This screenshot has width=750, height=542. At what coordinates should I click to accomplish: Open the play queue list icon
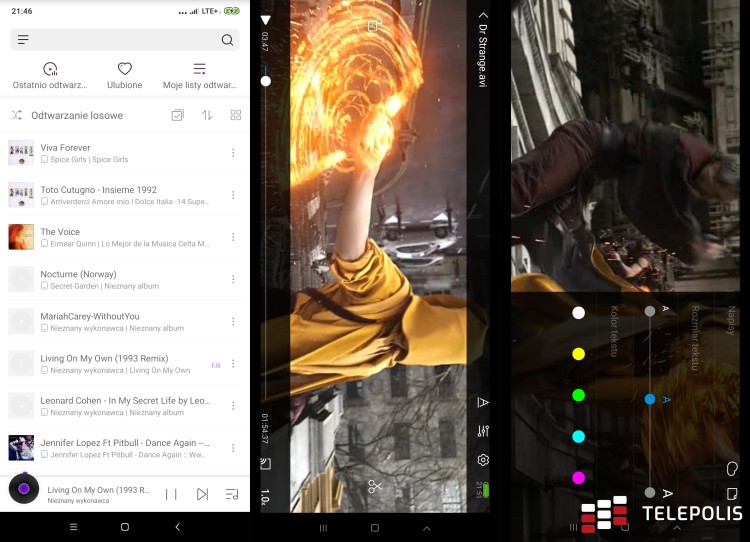tap(232, 494)
